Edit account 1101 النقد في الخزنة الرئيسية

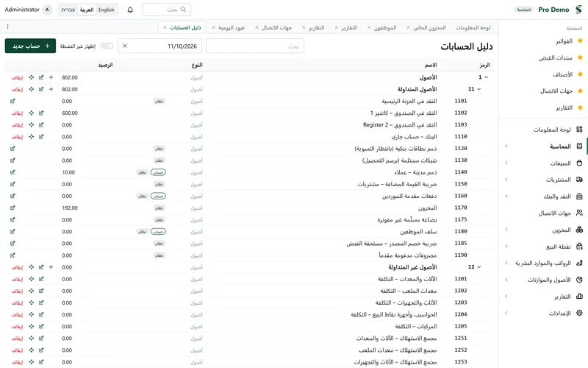(x=12, y=101)
